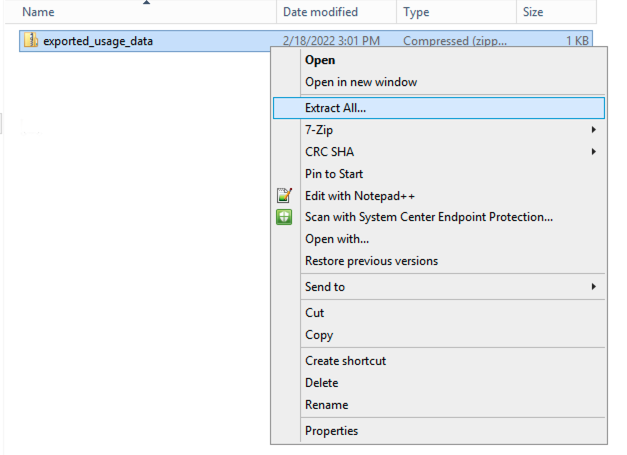Choose Open in the context menu
Viewport: 627px width, 455px height.
[x=320, y=60]
